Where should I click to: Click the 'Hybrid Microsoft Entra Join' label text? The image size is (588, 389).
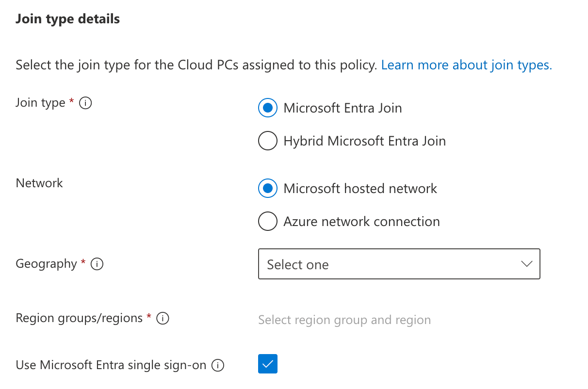tap(364, 141)
